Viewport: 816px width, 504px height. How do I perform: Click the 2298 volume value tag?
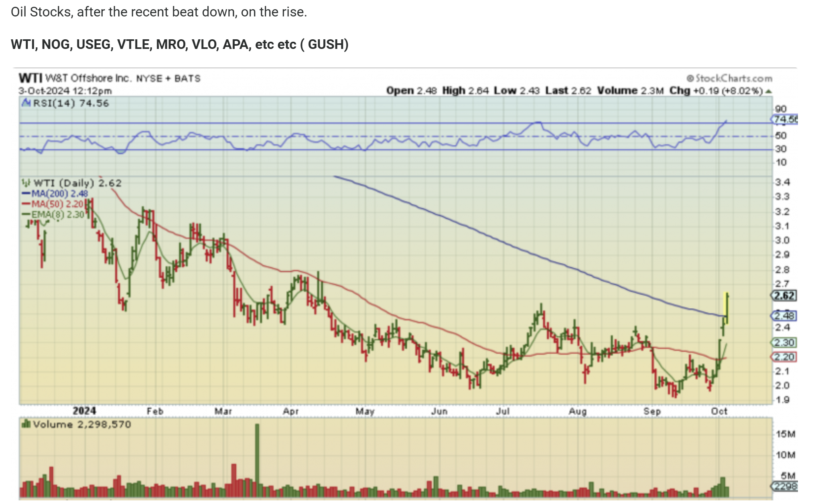point(785,486)
